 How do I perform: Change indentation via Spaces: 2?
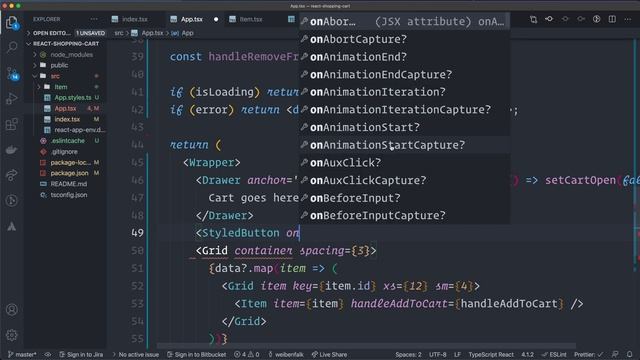(x=408, y=354)
